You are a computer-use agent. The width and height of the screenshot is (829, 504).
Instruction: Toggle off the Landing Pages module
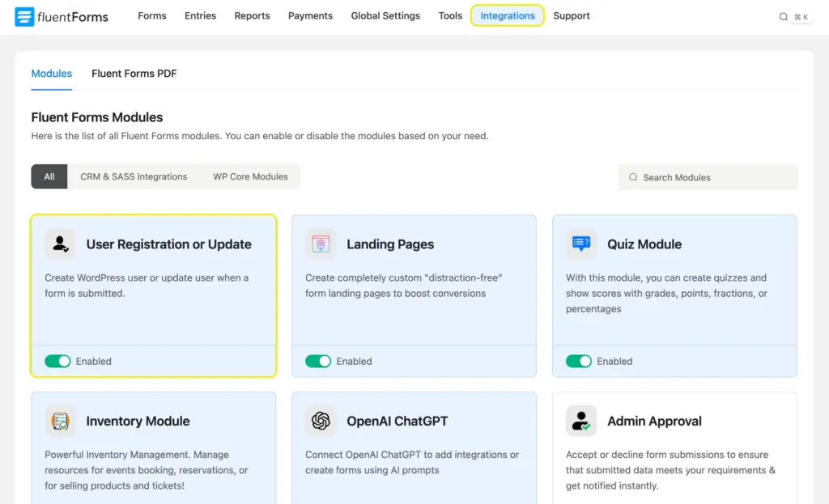[318, 361]
